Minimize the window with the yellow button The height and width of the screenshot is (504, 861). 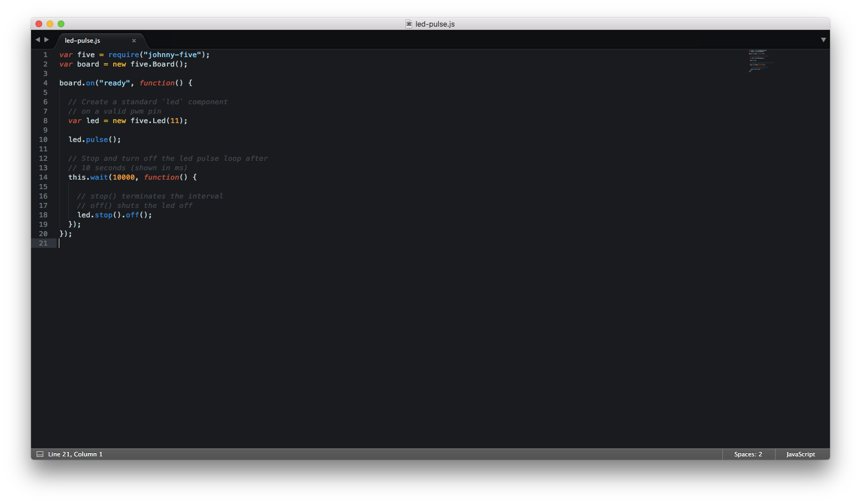coord(50,24)
